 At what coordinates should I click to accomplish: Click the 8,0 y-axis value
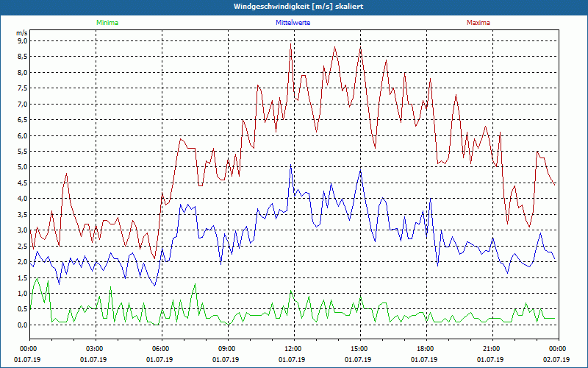22,72
